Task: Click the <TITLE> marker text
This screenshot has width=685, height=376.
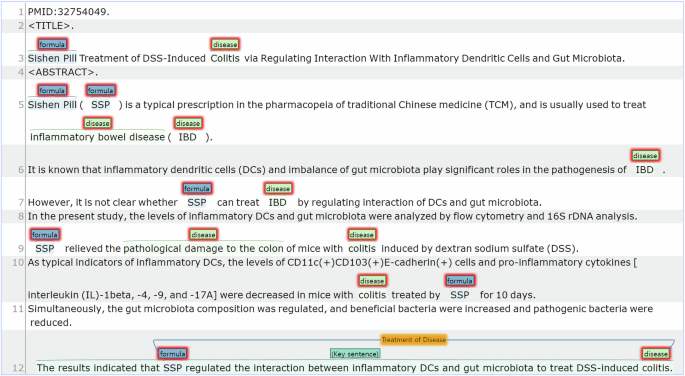Action: click(50, 26)
